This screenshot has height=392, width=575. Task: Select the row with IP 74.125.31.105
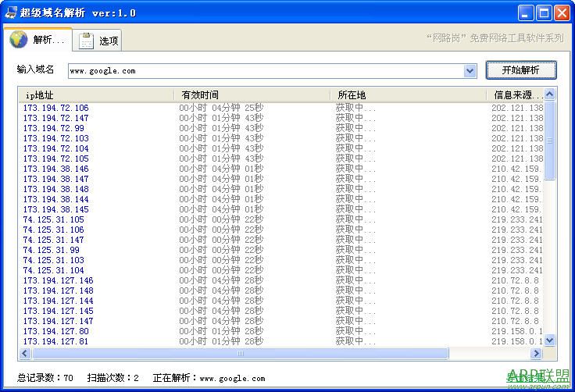pos(53,219)
